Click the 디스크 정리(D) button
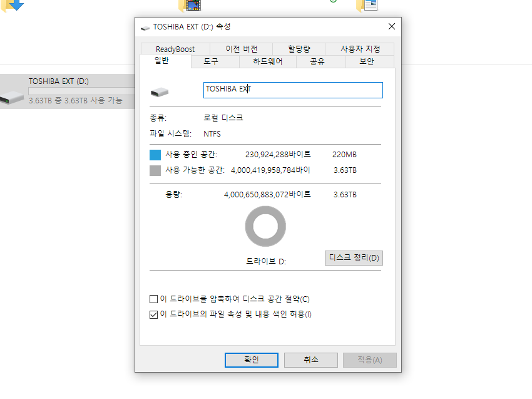532x399 pixels. [x=354, y=257]
